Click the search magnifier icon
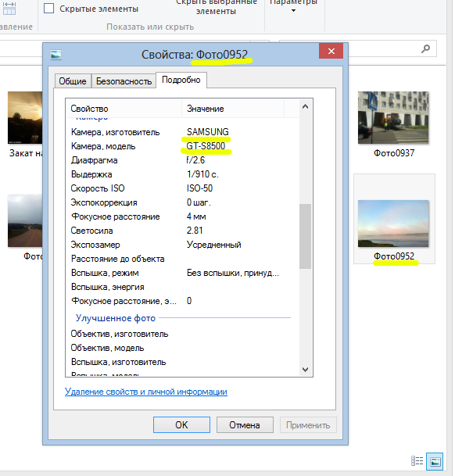Screen dimensions: 455x476 pos(425,49)
